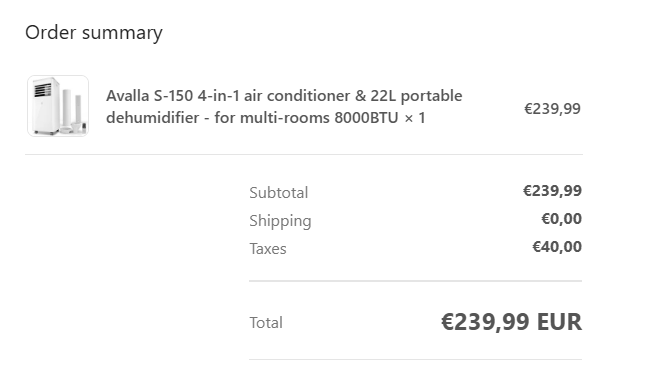Click the text 'dehumidifier - for multi-rooms 8000BTU'
645x387 pixels.
pos(252,118)
